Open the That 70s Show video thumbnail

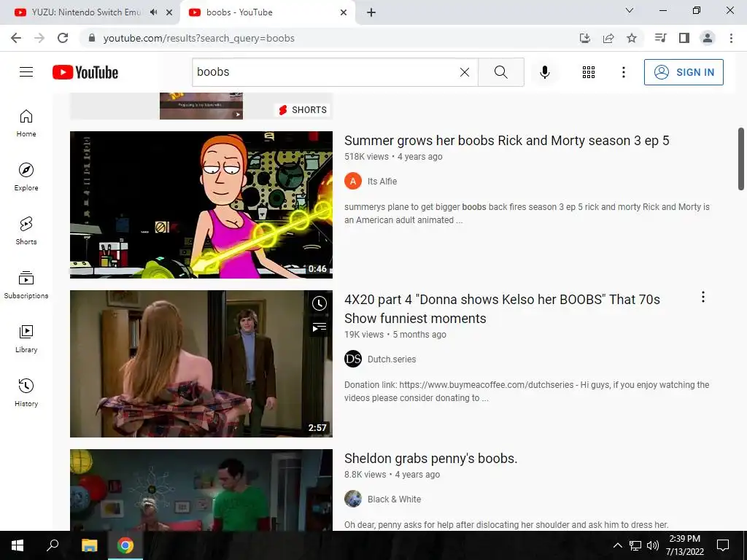coord(201,364)
